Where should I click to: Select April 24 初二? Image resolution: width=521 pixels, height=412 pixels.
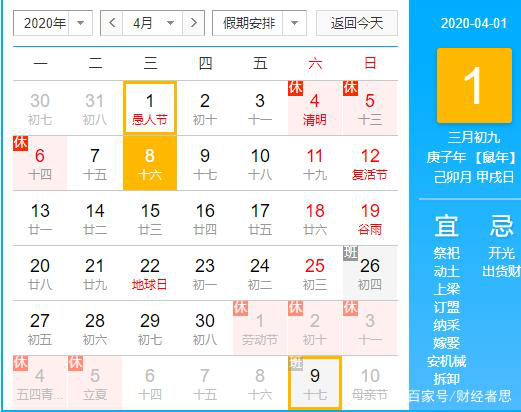[260, 273]
